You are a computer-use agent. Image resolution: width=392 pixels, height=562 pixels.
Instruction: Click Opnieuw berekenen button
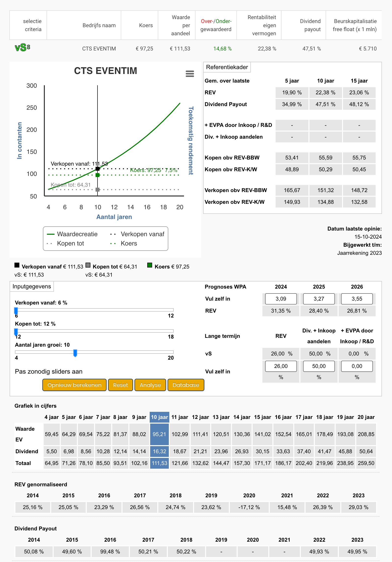[x=74, y=385]
